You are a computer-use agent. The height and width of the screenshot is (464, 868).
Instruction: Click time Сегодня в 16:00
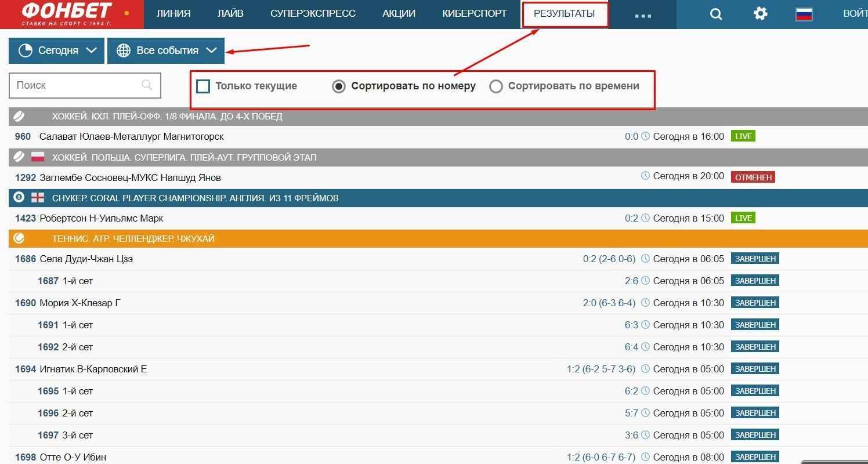(689, 136)
